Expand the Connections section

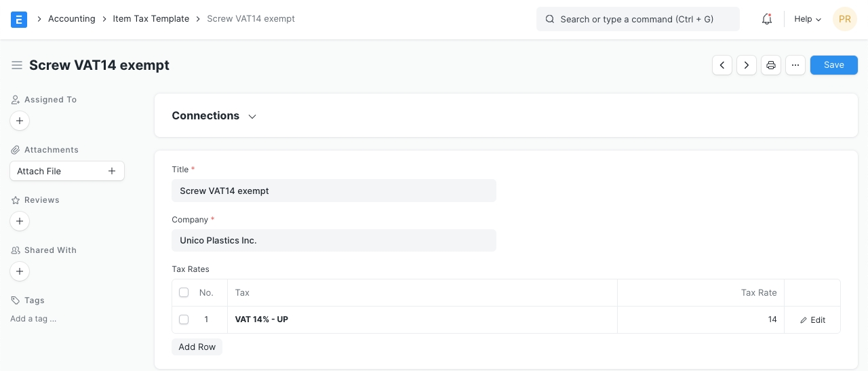214,116
